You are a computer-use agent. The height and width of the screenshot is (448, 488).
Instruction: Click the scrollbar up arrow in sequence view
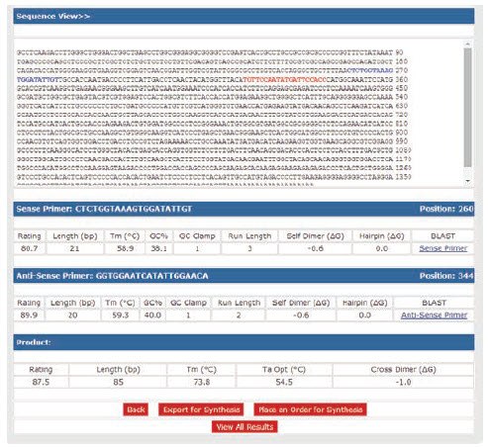[467, 44]
